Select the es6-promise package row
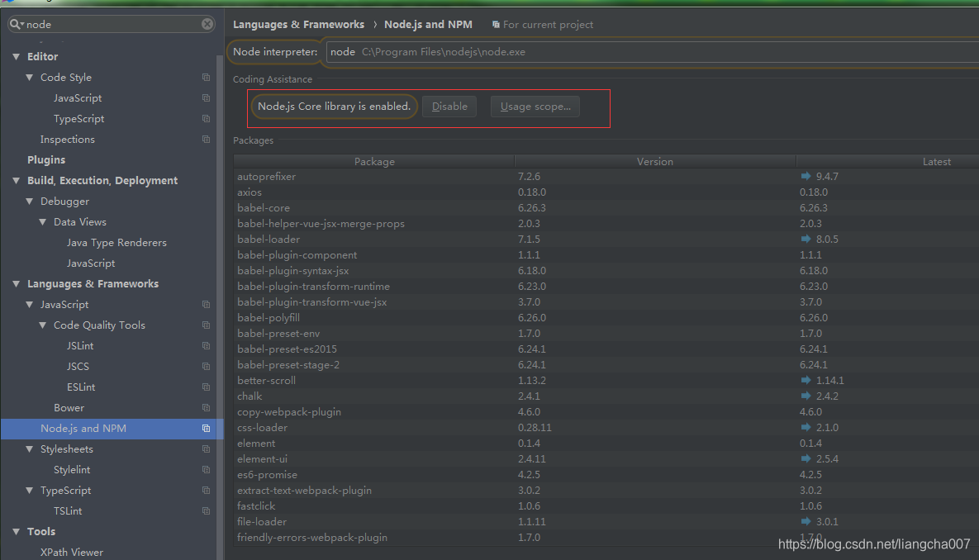The height and width of the screenshot is (560, 979). click(606, 474)
